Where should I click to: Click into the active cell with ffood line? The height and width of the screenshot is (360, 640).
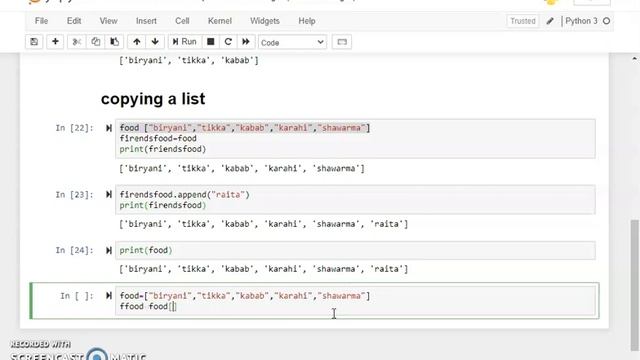[x=355, y=301]
